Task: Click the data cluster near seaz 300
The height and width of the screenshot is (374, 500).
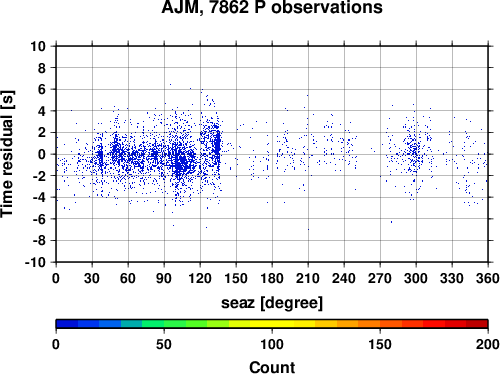Action: pyautogui.click(x=414, y=152)
